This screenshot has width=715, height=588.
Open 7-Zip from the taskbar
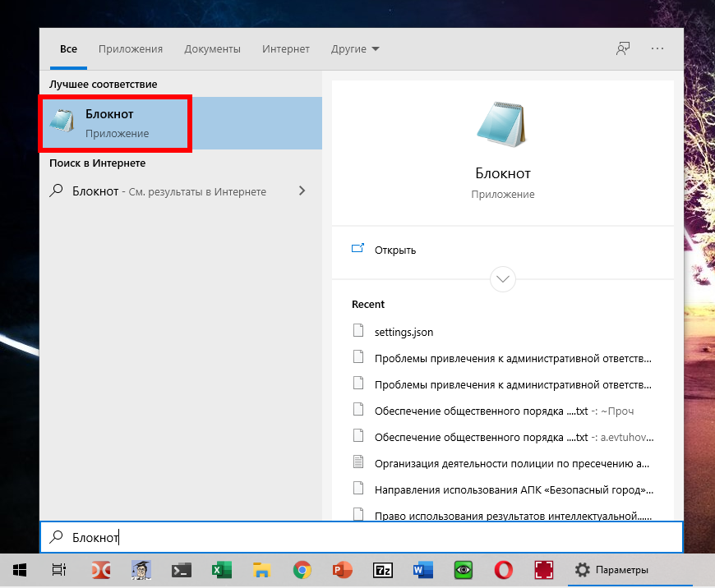coord(383,570)
